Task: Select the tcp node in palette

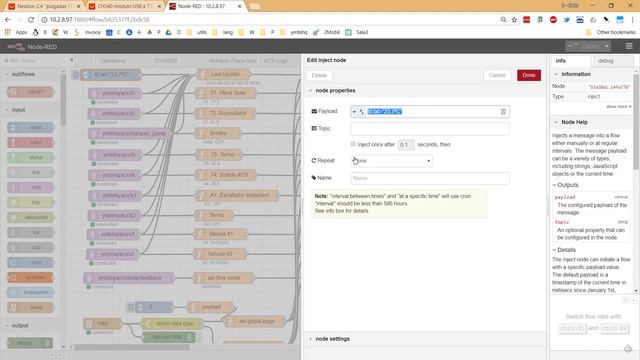Action: (x=31, y=233)
